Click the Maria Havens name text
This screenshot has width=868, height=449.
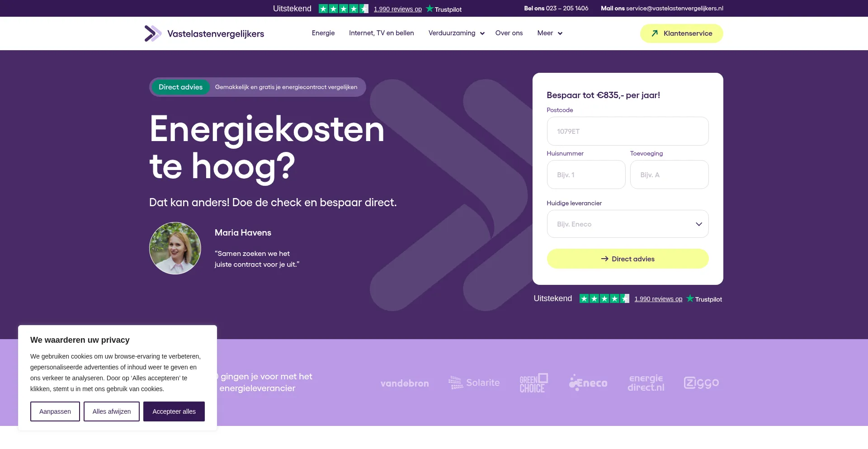point(243,232)
